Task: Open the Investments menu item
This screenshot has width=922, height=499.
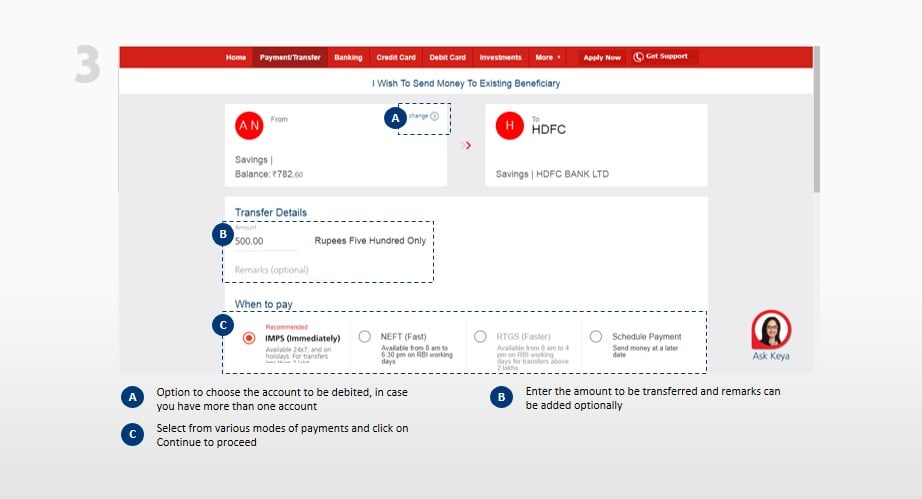Action: click(500, 58)
